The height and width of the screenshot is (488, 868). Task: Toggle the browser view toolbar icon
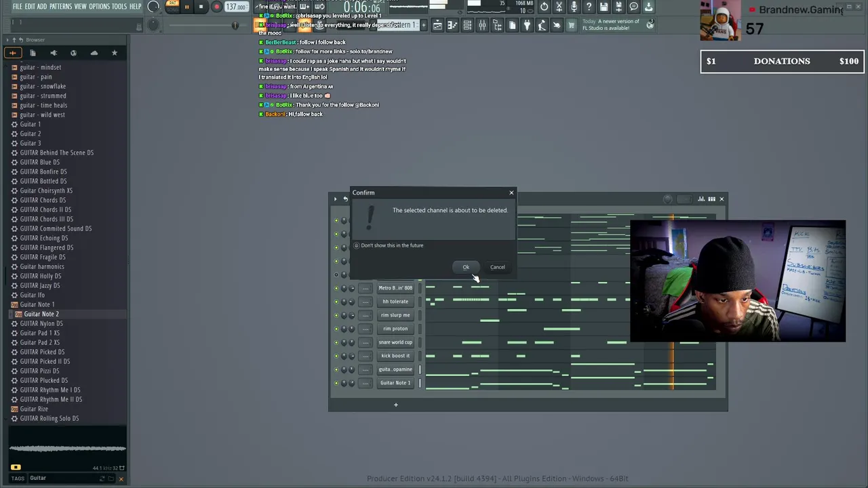497,26
